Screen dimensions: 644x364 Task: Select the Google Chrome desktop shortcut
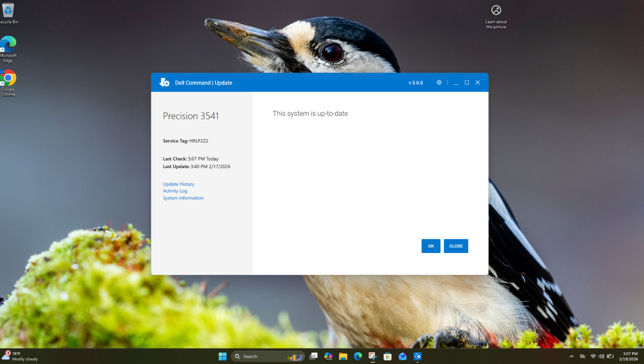[x=8, y=83]
